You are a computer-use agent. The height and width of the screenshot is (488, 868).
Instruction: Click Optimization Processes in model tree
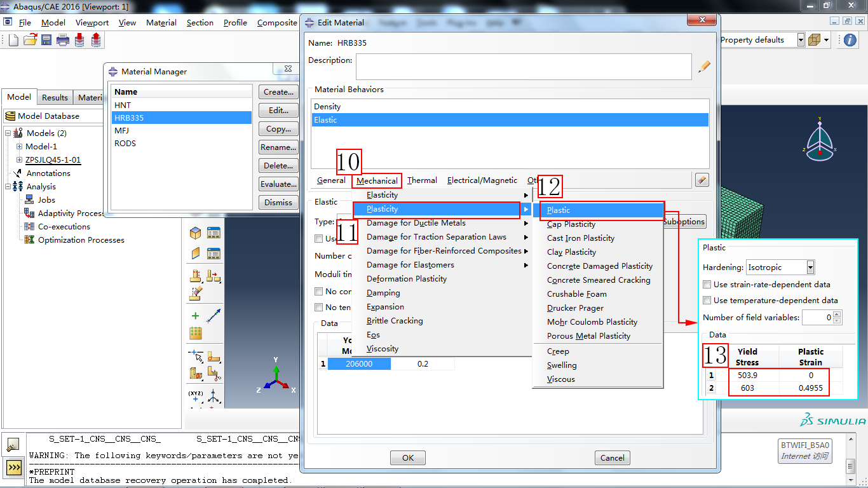81,240
